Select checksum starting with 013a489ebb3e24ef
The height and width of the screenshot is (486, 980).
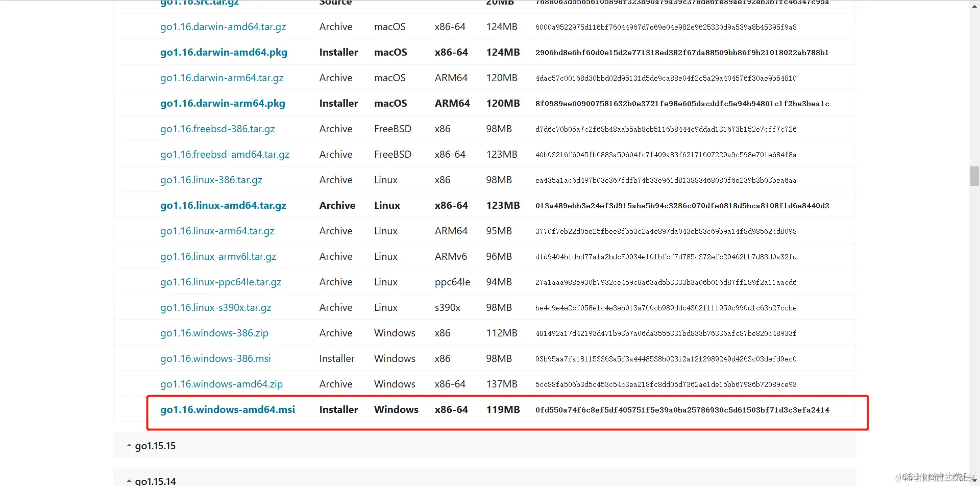click(x=682, y=206)
